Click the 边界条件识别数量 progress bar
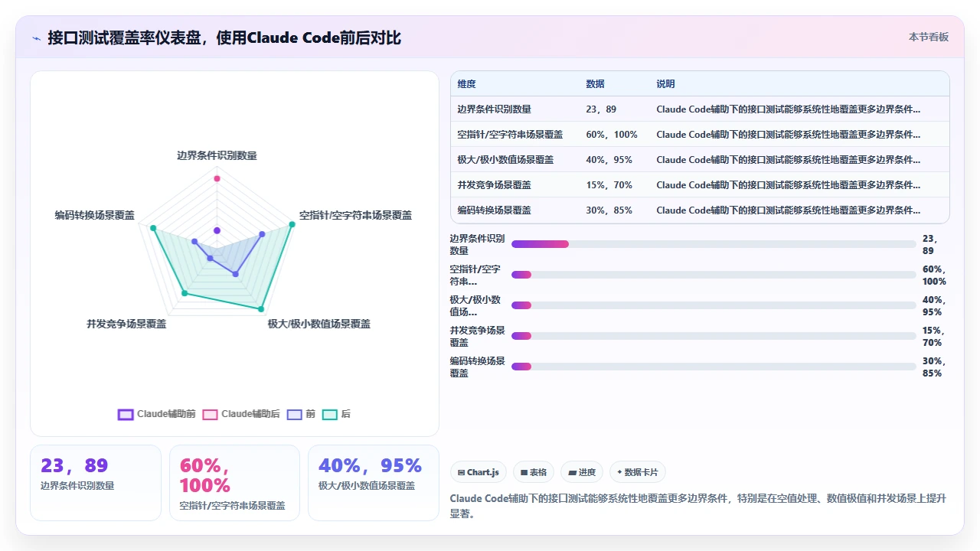This screenshot has width=980, height=551. pyautogui.click(x=714, y=244)
